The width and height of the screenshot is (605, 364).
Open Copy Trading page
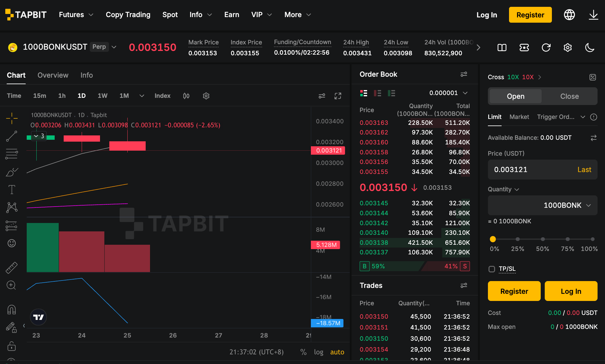pyautogui.click(x=128, y=15)
